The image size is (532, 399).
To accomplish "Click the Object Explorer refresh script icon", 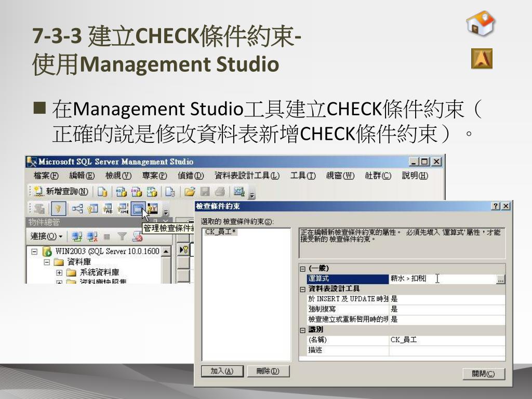I will [137, 236].
